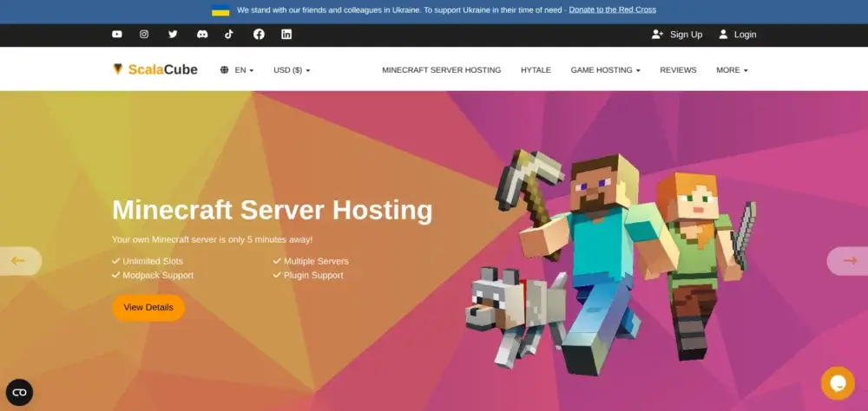Open the TikTok icon
The image size is (868, 411).
(229, 35)
